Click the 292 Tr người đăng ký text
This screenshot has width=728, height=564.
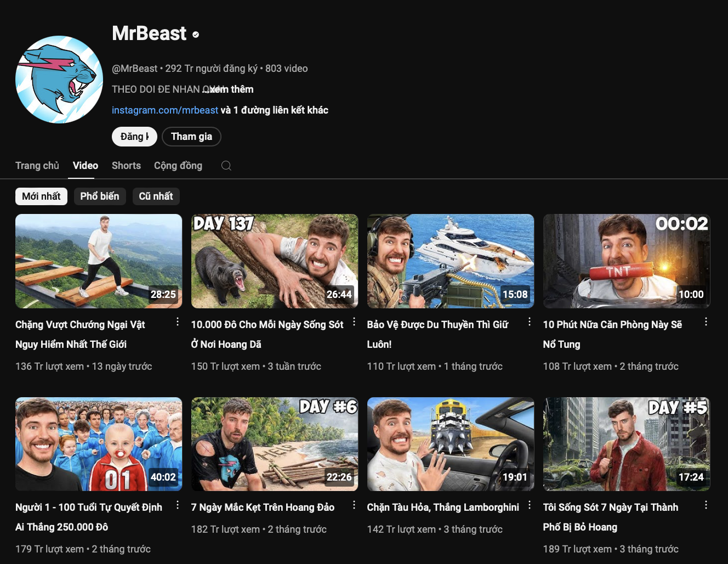(x=211, y=69)
